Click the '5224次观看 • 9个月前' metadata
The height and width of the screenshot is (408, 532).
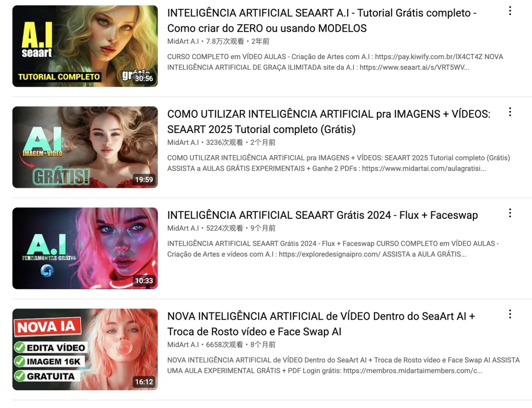tap(240, 228)
